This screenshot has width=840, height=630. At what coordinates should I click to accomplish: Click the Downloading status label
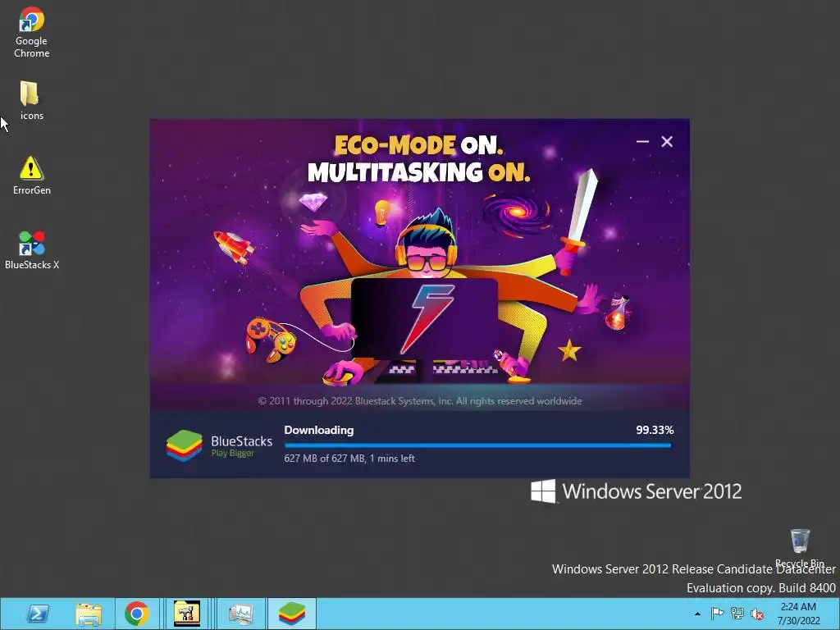[x=319, y=430]
